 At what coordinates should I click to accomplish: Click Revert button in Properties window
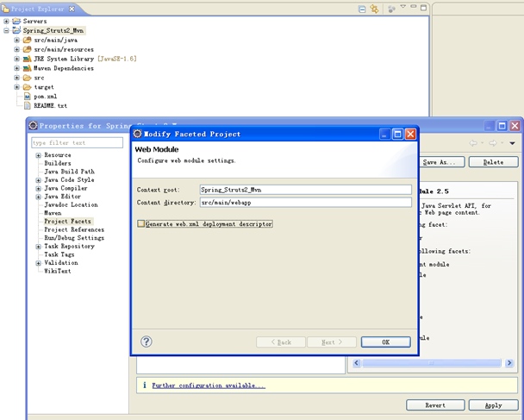pyautogui.click(x=435, y=405)
